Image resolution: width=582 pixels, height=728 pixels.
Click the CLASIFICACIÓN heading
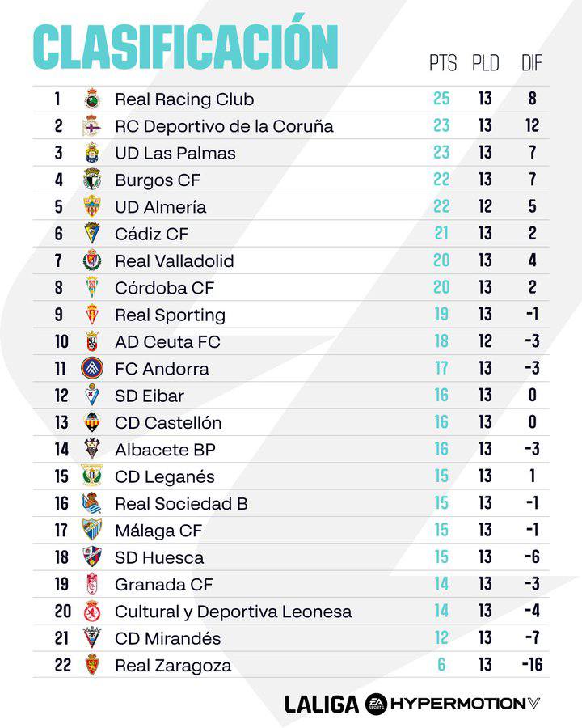186,44
